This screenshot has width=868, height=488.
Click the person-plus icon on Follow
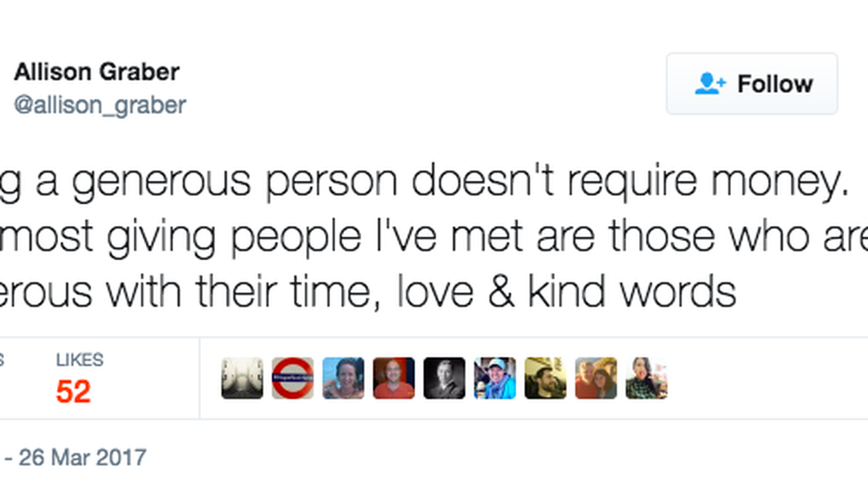[710, 84]
